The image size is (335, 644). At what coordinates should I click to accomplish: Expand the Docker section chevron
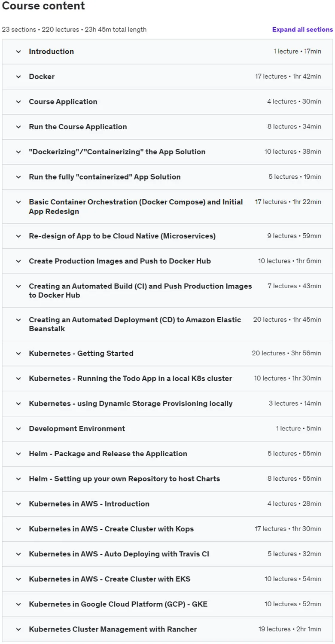click(18, 76)
